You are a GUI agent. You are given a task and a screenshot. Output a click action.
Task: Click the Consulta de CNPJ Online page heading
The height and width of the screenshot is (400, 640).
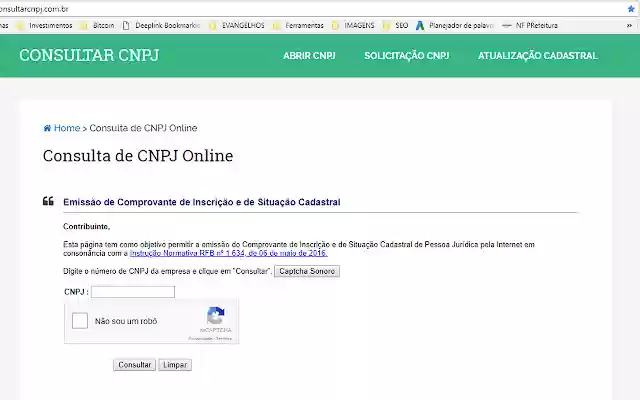(138, 156)
